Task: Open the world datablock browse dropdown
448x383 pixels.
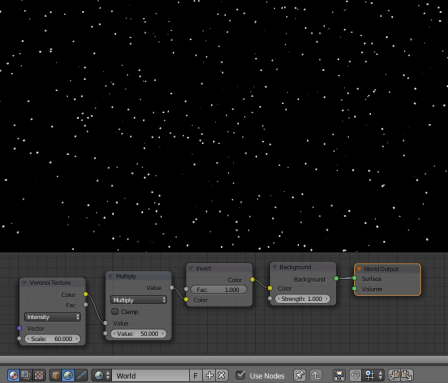Action: (102, 375)
